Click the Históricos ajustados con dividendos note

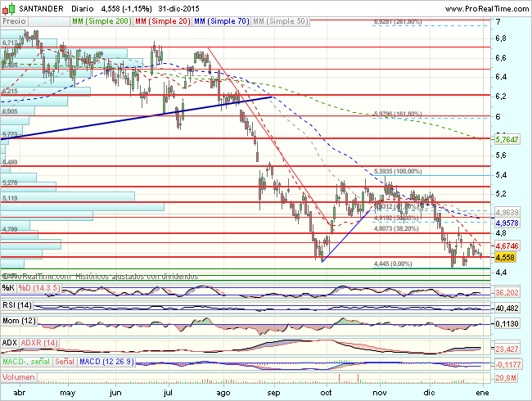coord(137,277)
